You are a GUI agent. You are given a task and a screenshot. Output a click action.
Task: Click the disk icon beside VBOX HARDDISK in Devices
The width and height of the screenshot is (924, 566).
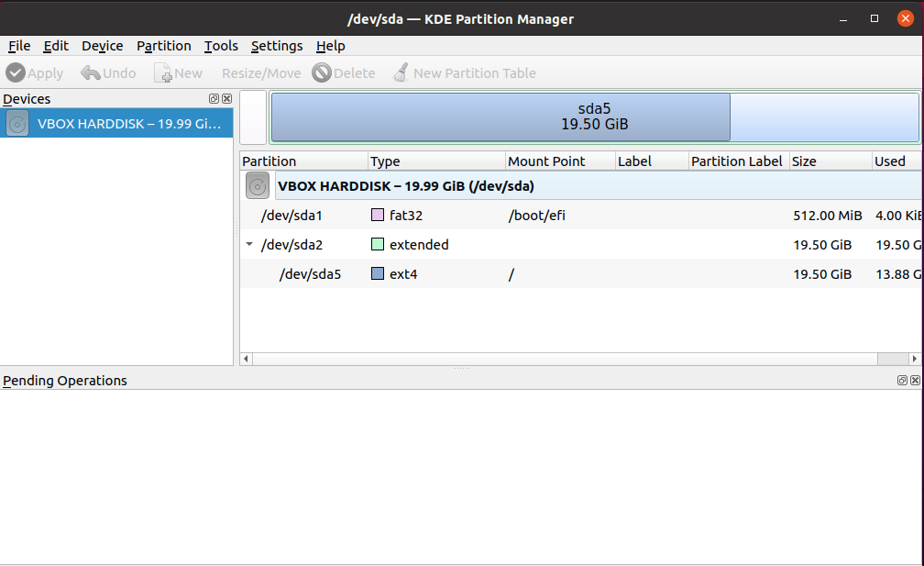(x=16, y=123)
